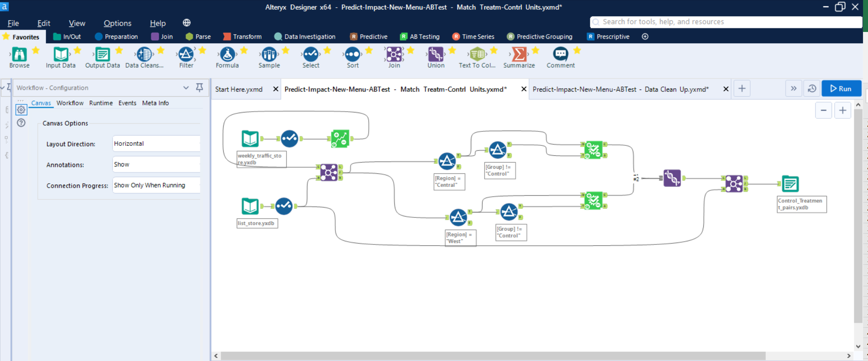Click upper A/B Controls matching node
Image resolution: width=868 pixels, height=361 pixels.
[x=593, y=150]
